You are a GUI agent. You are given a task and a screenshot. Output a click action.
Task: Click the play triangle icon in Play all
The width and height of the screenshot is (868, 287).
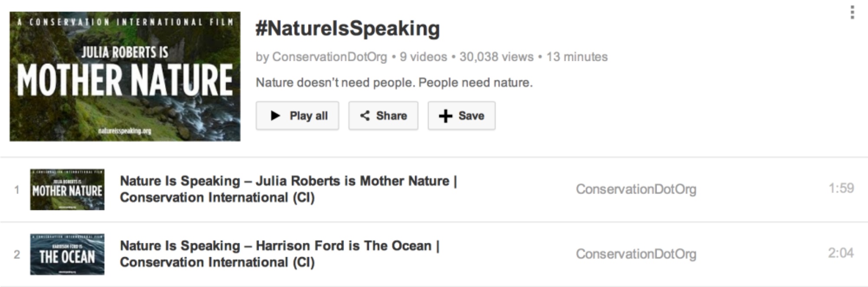coord(275,116)
